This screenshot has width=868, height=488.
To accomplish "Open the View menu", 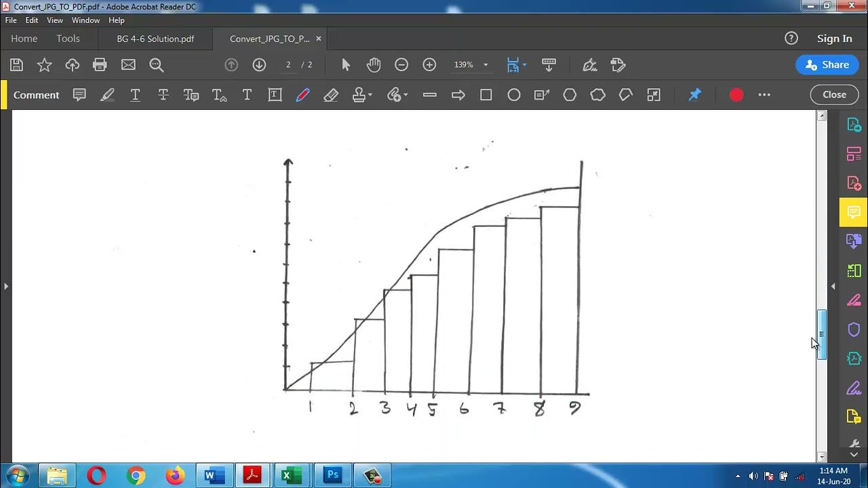I will point(55,20).
